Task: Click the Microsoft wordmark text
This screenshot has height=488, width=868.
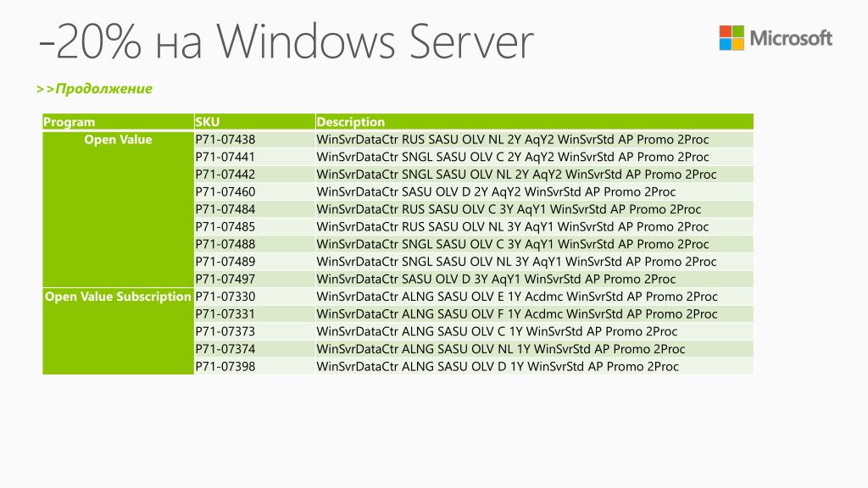Action: pyautogui.click(x=791, y=38)
